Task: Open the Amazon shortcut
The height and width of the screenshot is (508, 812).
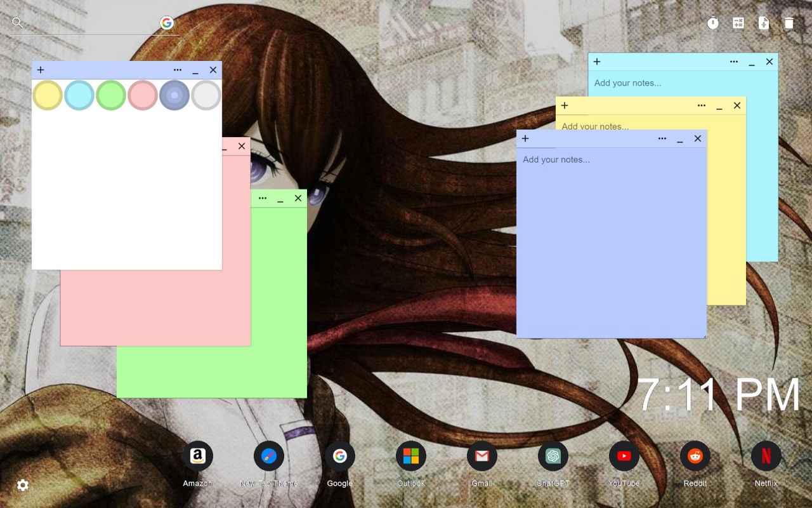Action: point(198,456)
